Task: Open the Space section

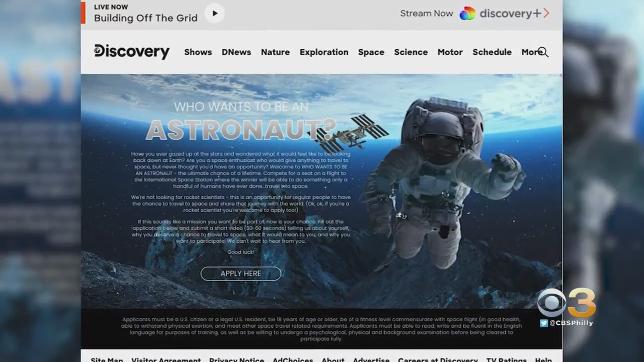Action: [371, 52]
